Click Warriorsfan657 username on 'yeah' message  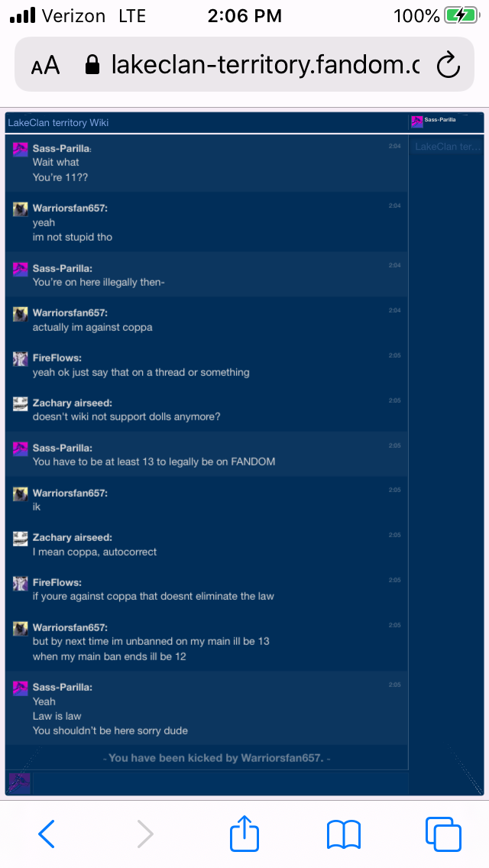[70, 208]
